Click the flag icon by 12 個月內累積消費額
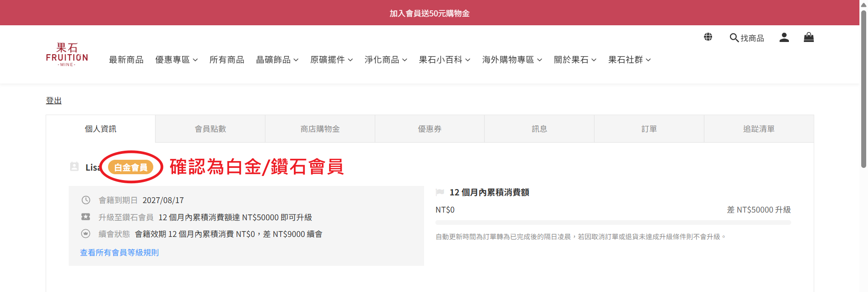This screenshot has height=292, width=868. click(440, 192)
